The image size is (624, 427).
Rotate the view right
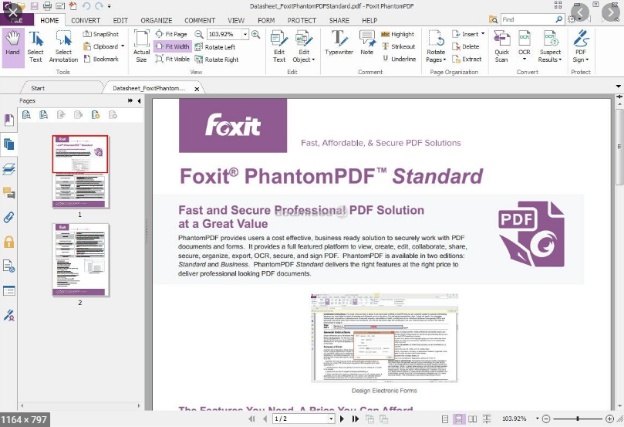(217, 59)
